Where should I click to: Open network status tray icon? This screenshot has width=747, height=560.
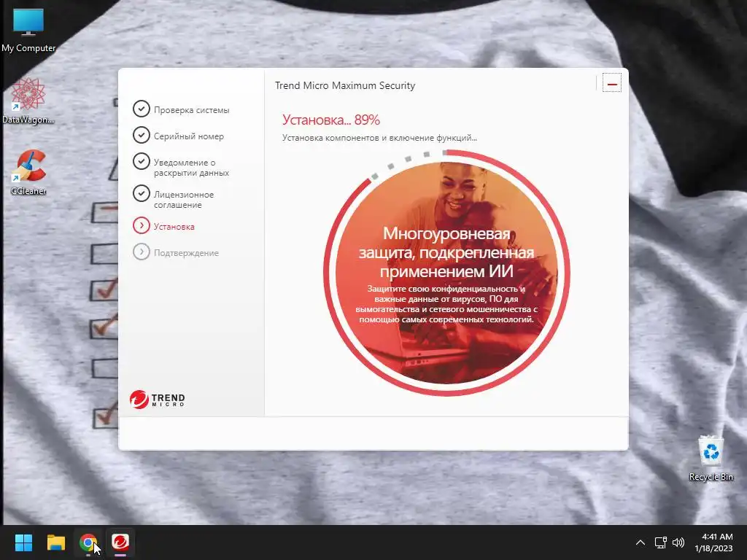tap(660, 542)
